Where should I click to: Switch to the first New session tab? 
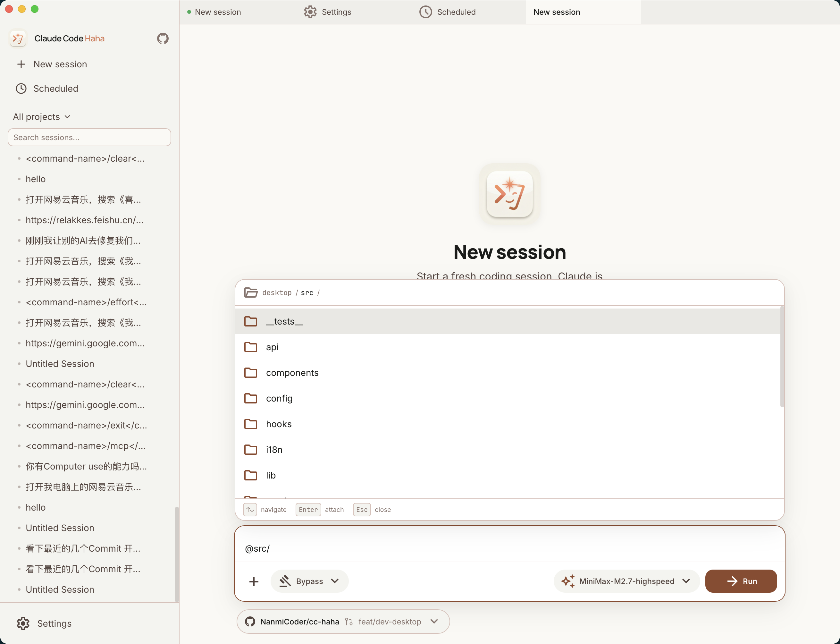pyautogui.click(x=218, y=12)
